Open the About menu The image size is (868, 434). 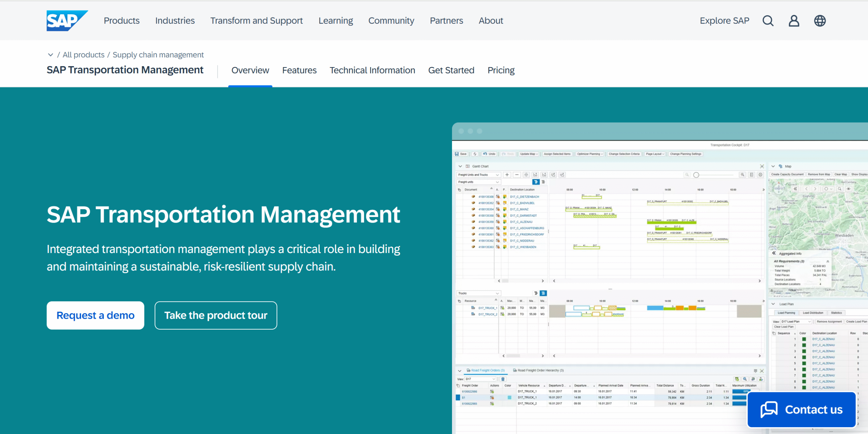point(491,21)
